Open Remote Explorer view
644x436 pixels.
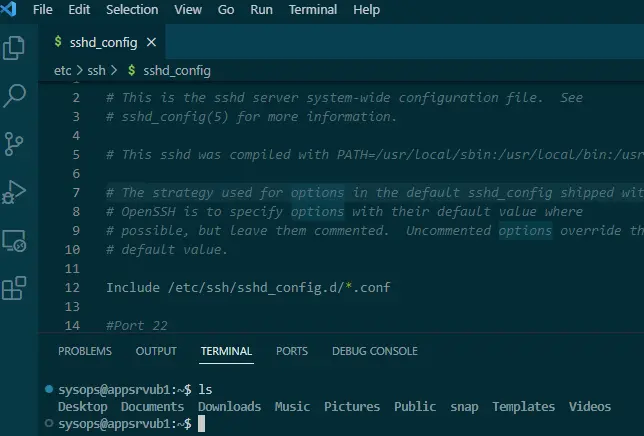[14, 240]
